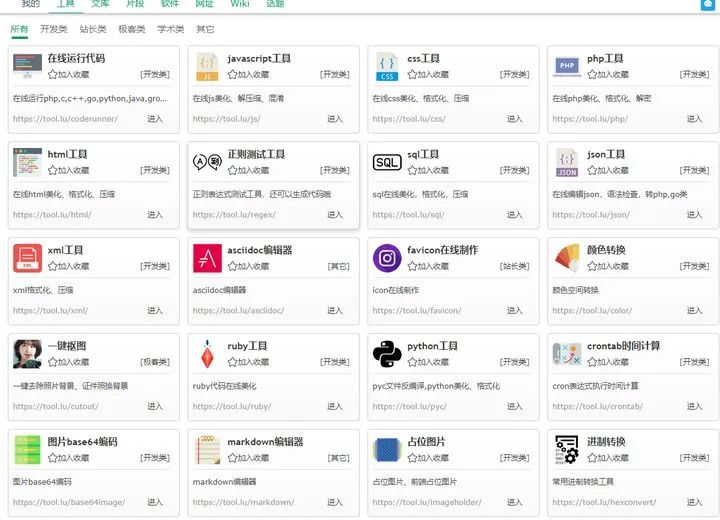Switch to the 站长类 category tab

point(93,29)
